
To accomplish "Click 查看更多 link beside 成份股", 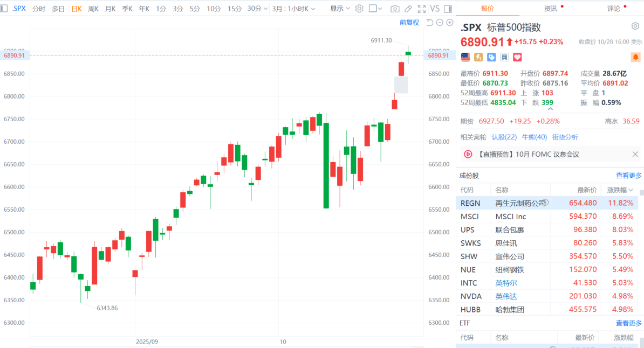I will (629, 176).
